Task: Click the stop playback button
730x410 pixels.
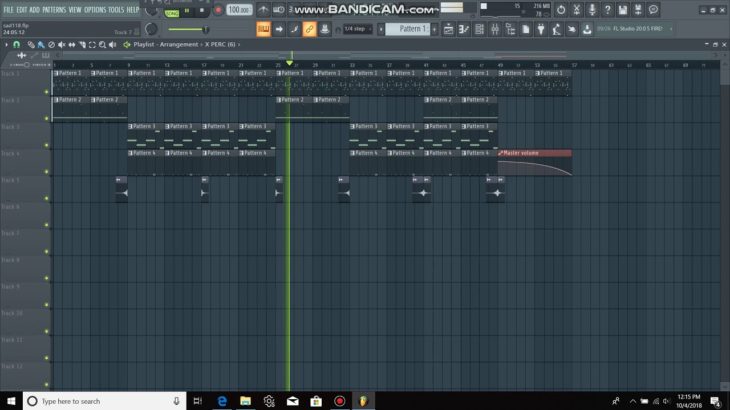Action: pyautogui.click(x=202, y=10)
